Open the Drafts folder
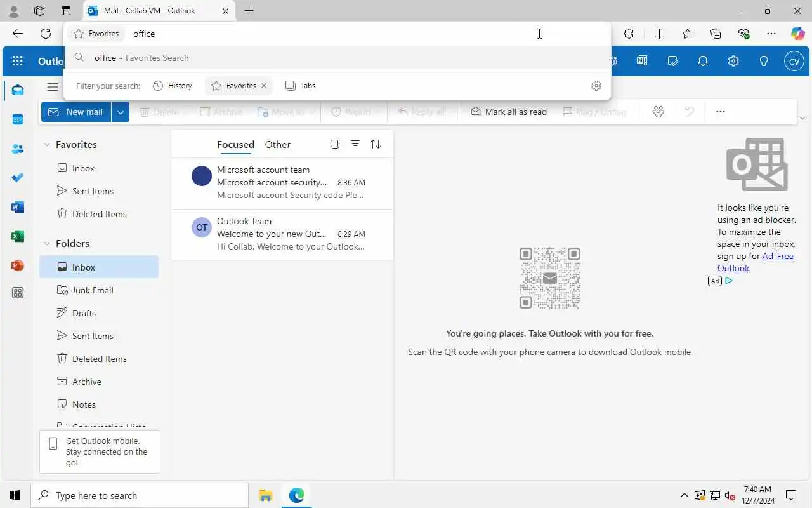This screenshot has width=812, height=508. pyautogui.click(x=99, y=313)
